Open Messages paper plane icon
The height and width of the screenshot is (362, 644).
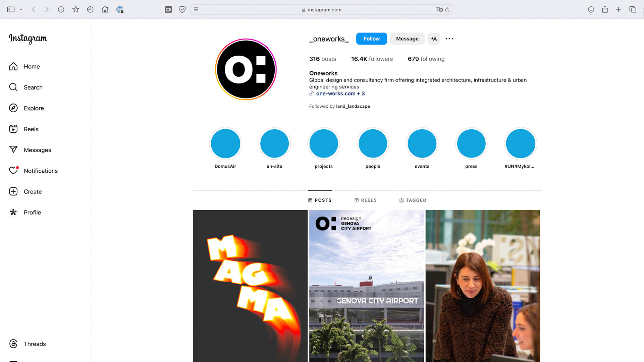click(x=13, y=149)
